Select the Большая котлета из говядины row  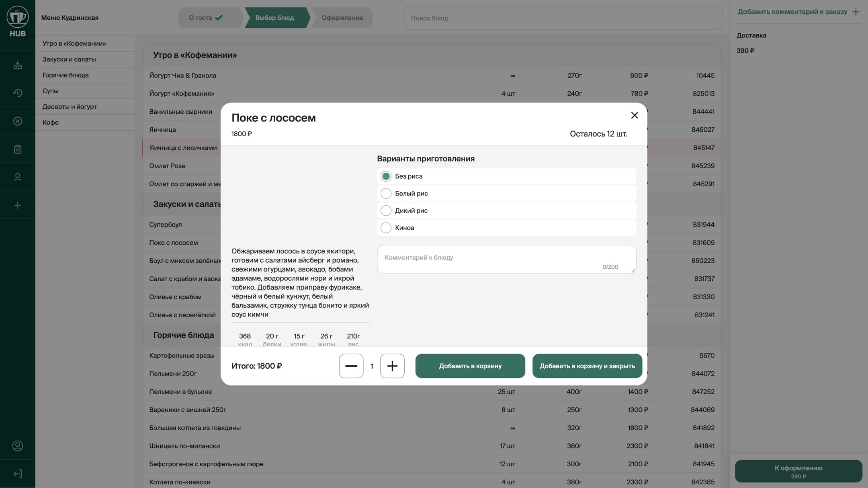click(x=432, y=428)
